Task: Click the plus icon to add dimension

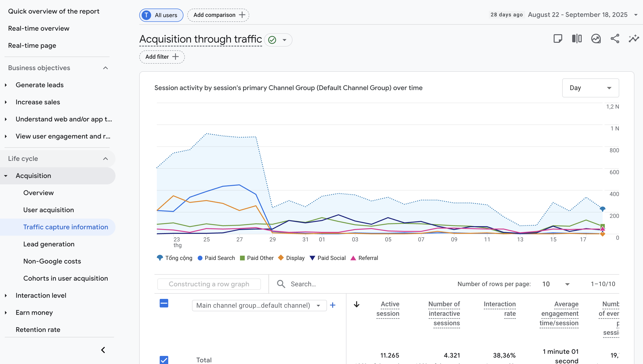Action: 332,305
